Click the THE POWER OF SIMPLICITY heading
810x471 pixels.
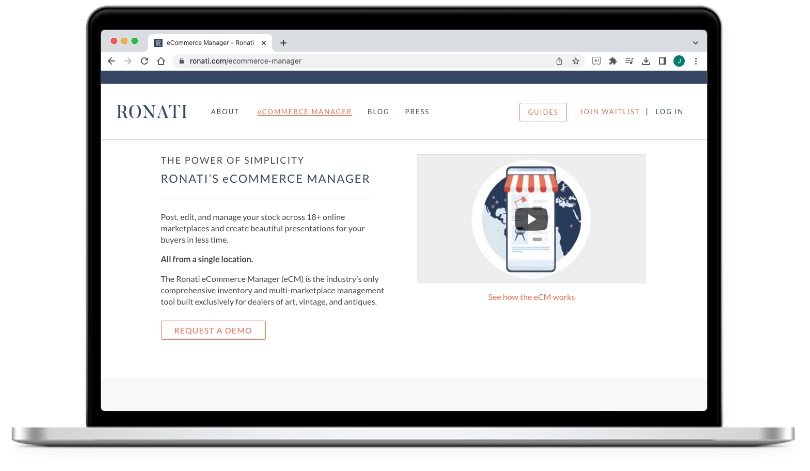(232, 161)
